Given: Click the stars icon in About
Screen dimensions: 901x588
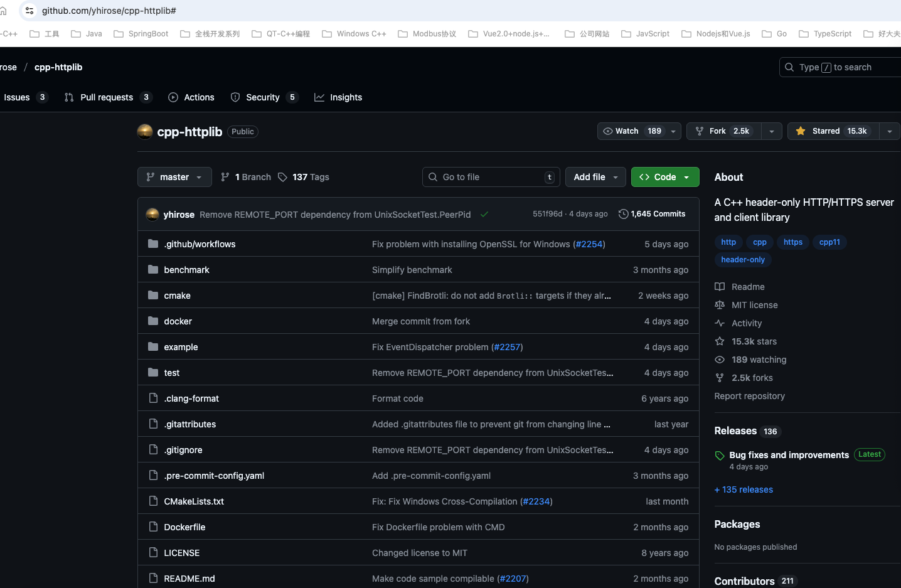Looking at the screenshot, I should [x=720, y=341].
